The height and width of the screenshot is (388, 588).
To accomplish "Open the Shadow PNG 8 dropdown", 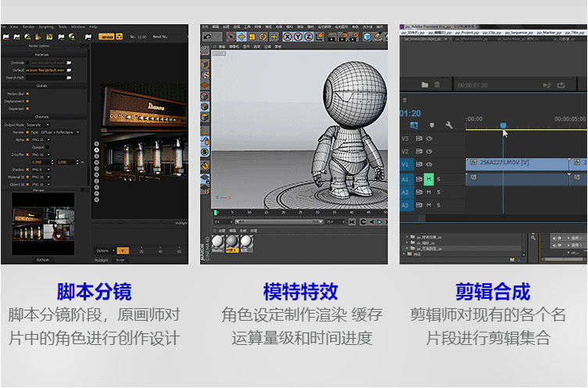I will [41, 170].
